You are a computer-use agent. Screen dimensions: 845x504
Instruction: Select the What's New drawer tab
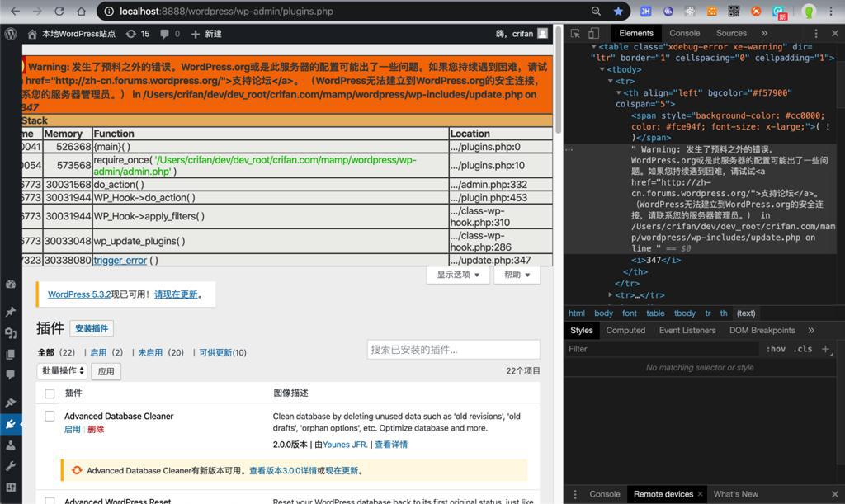(735, 494)
